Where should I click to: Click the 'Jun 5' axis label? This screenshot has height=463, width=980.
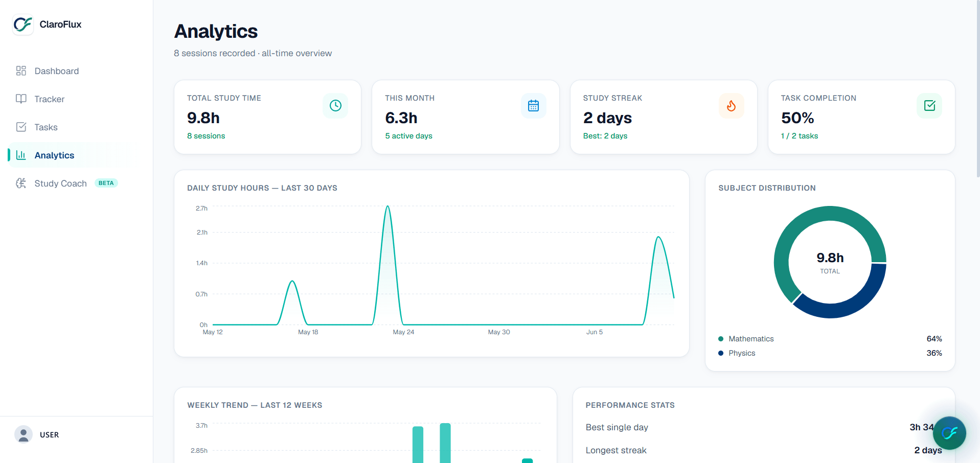click(x=594, y=332)
